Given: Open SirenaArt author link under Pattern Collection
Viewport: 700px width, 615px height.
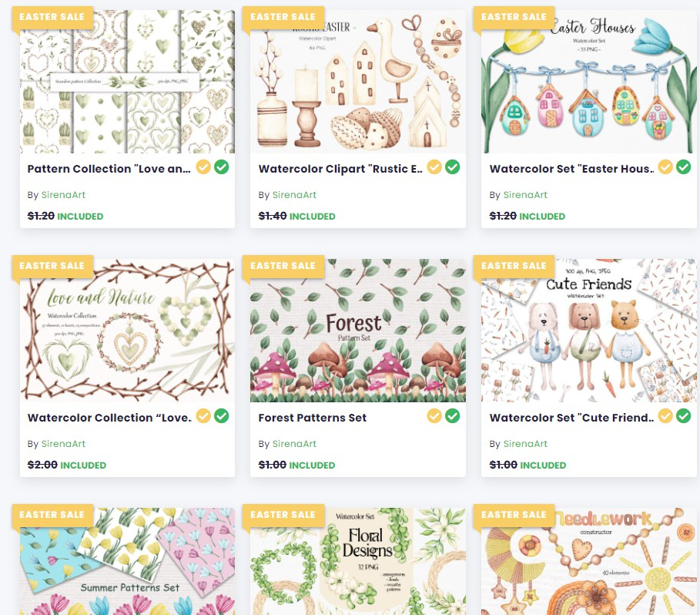Looking at the screenshot, I should pos(63,195).
